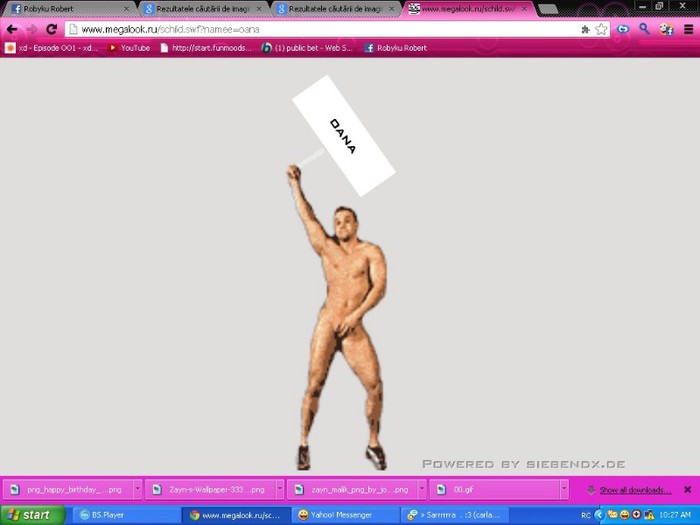Screen dimensions: 700x525
Task: Open dropdown arrow for 00.gif download
Action: [x=564, y=490]
